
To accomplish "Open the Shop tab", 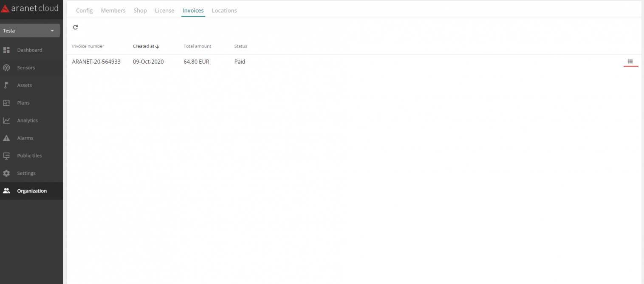I will pyautogui.click(x=140, y=11).
